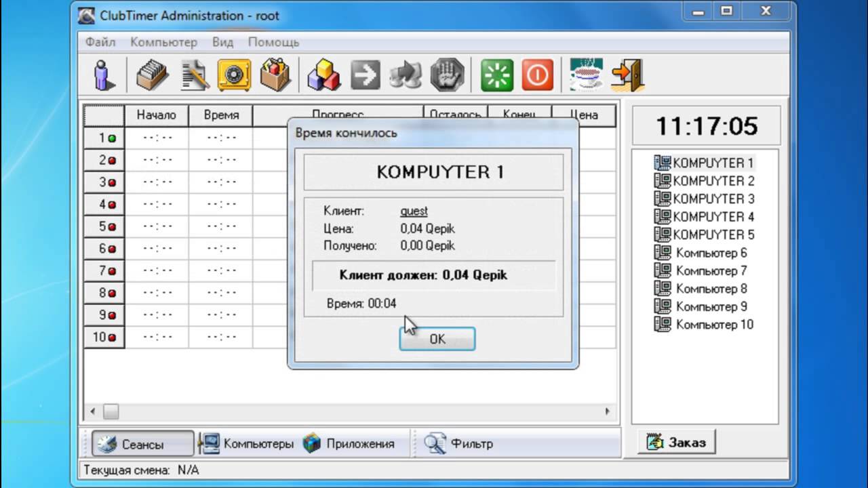Screen dimensions: 868x488
Task: Click the Цена column header
Action: coord(584,115)
